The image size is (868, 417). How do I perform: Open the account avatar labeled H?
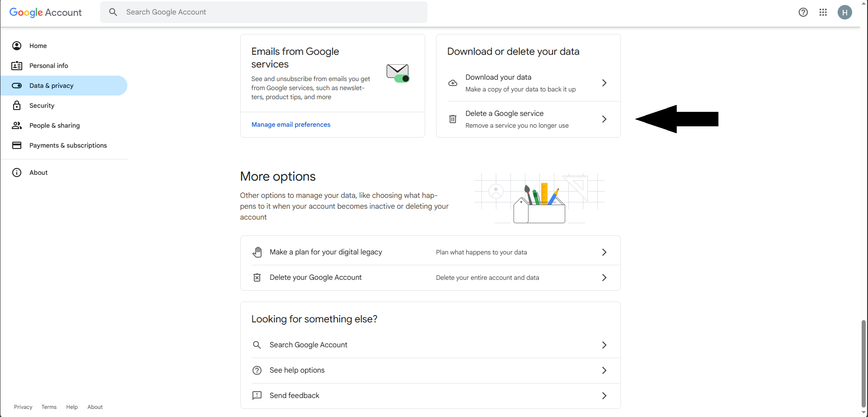(845, 12)
